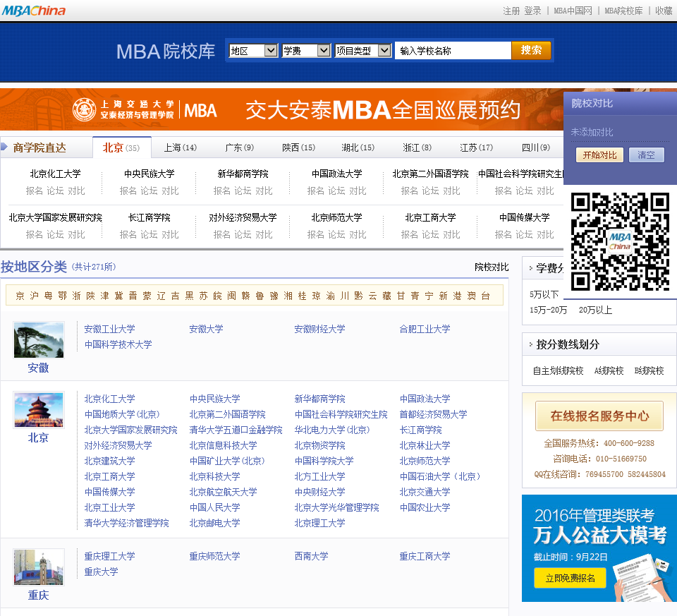Open 中国人民大学 link

(214, 507)
